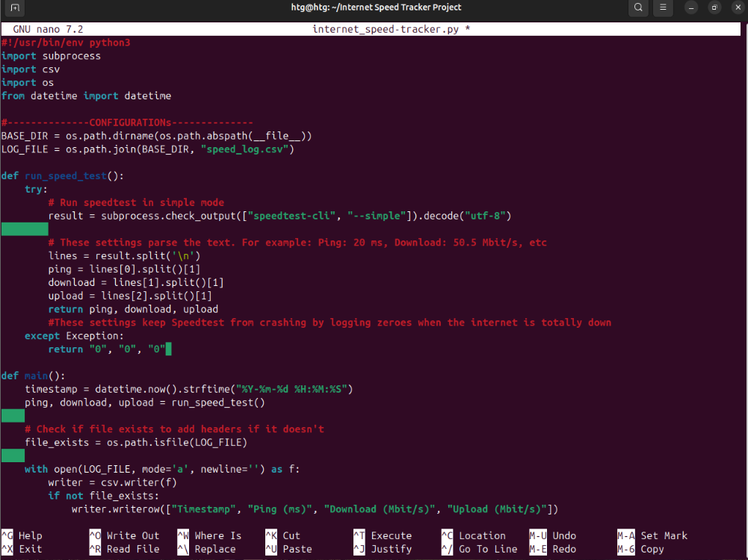748x560 pixels.
Task: Click the 'def main():' line
Action: click(34, 376)
